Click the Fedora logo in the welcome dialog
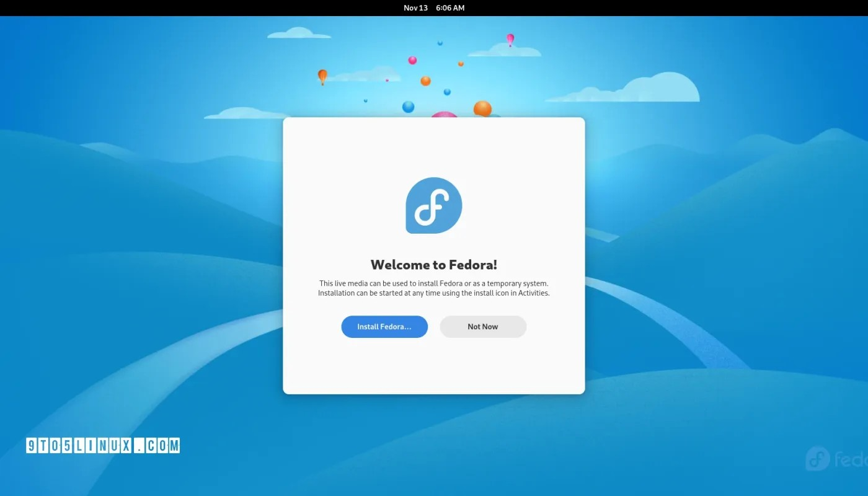 pyautogui.click(x=434, y=205)
